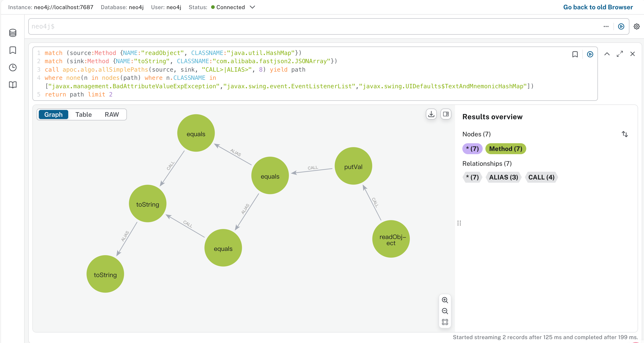Zoom out of the graph visualization
644x343 pixels.
coord(445,311)
